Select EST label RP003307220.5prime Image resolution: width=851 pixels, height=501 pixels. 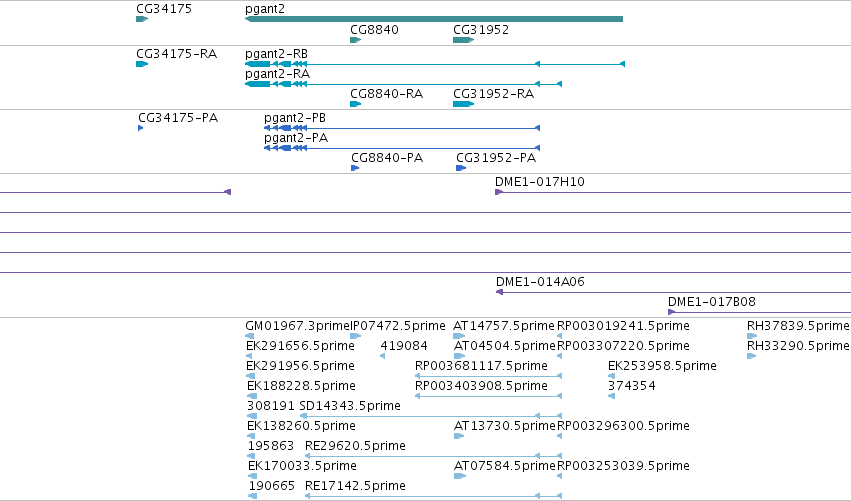pos(623,346)
